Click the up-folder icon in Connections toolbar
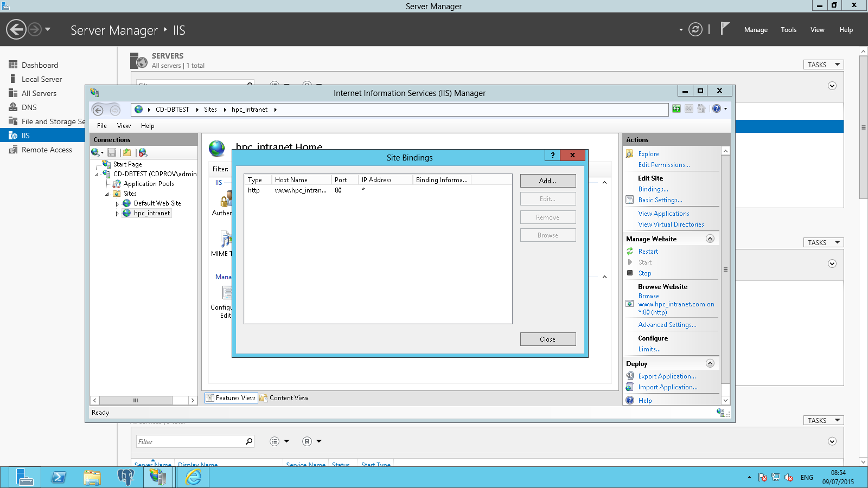This screenshot has width=868, height=488. [127, 152]
